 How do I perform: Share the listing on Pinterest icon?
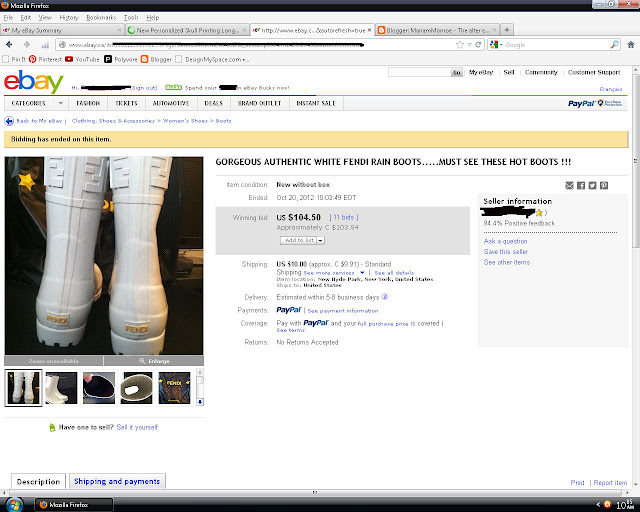pos(604,186)
